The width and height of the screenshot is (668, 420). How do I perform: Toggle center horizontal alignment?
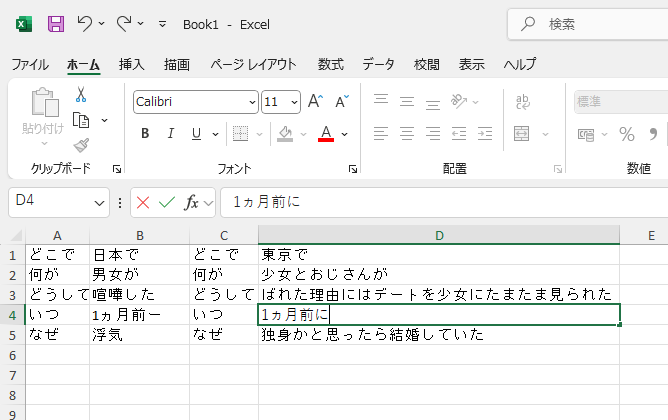(406, 134)
